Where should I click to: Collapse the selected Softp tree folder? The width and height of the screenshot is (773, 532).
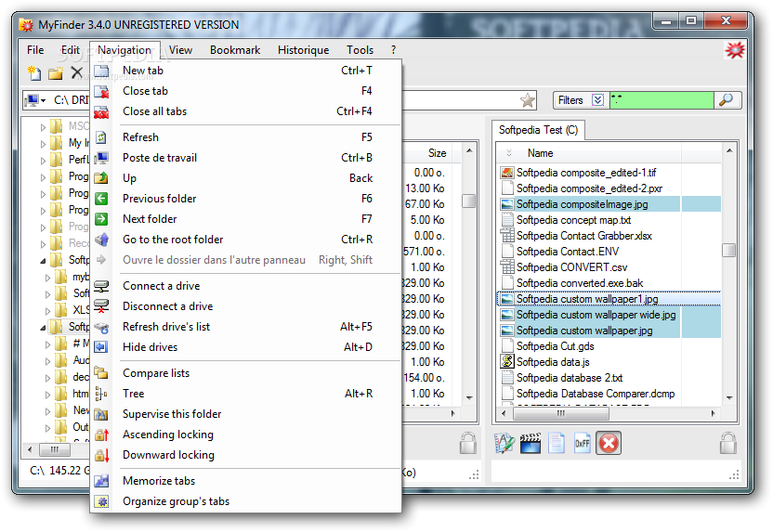click(x=43, y=327)
